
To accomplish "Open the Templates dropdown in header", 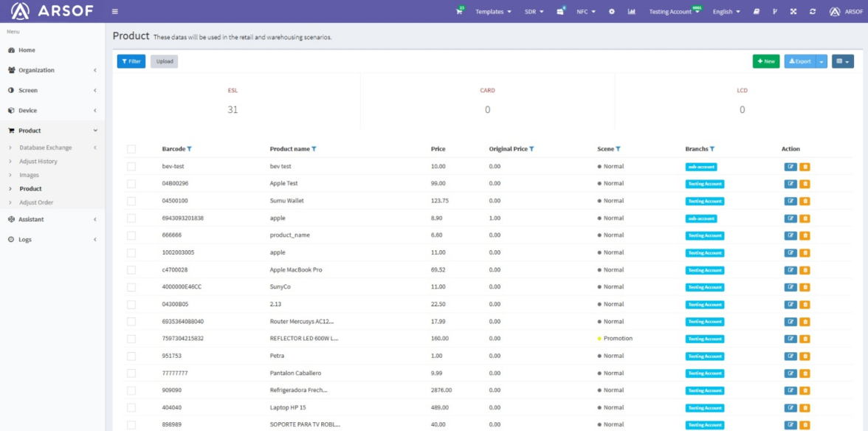I will point(492,12).
